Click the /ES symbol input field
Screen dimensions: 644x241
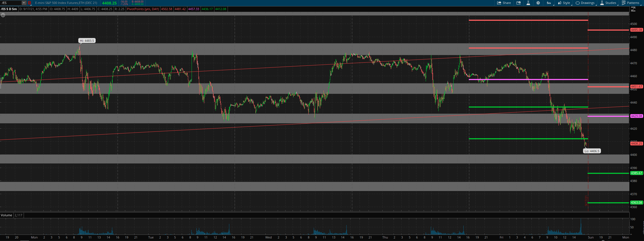(11, 3)
